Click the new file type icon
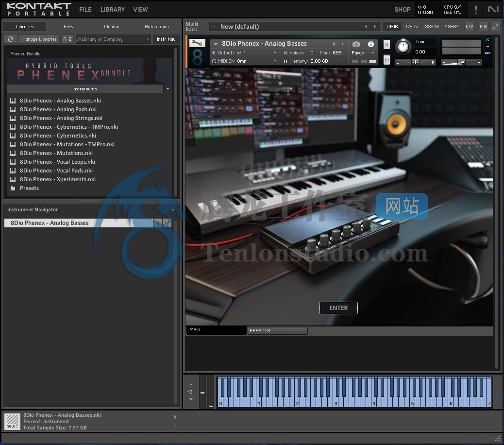Screen dimensions: 504x445 (12, 422)
